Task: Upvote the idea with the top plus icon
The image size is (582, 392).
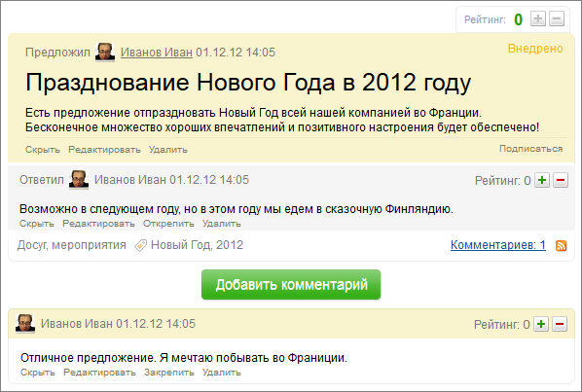Action: (538, 18)
